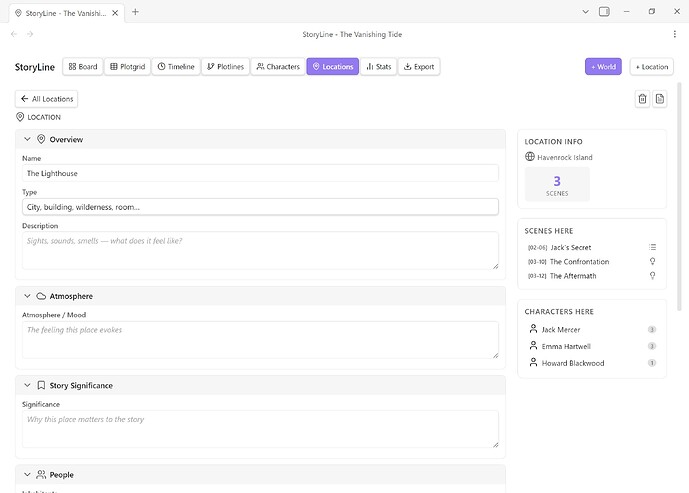
Task: Open the Board view
Action: [83, 67]
